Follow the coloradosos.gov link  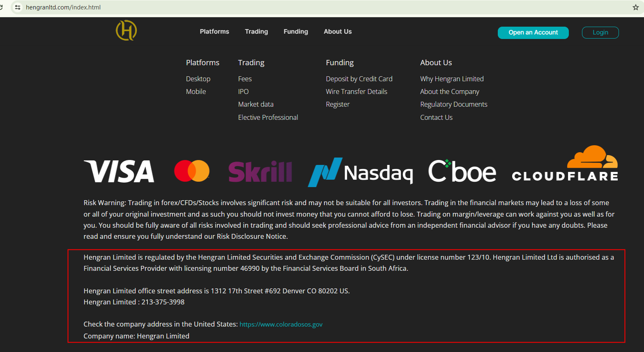[281, 324]
